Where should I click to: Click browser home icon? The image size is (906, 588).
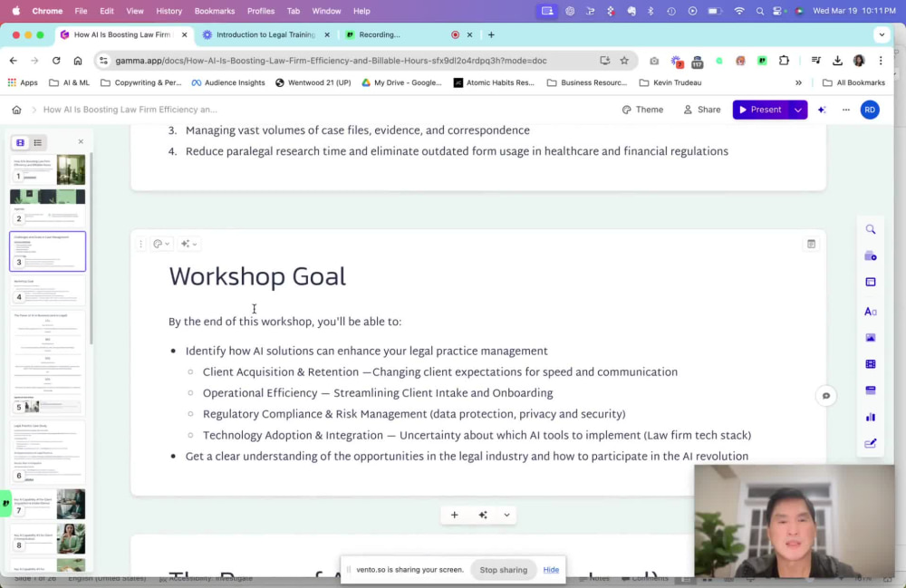tap(77, 61)
